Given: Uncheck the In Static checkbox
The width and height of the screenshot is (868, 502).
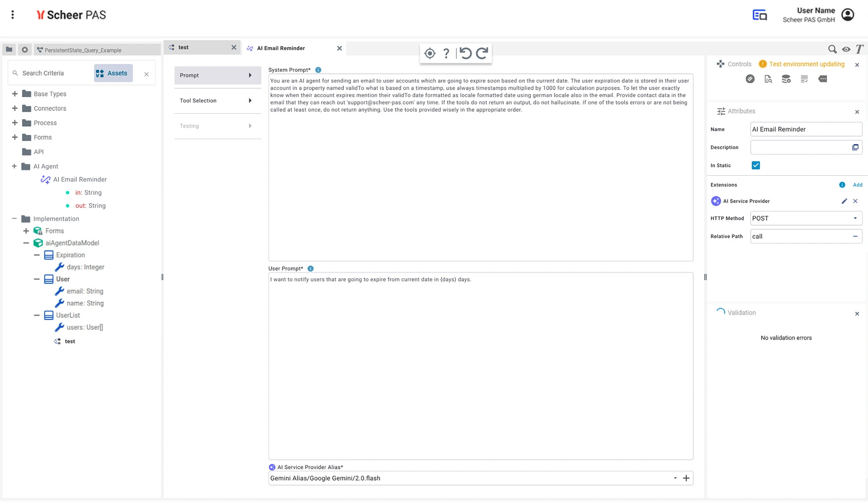Looking at the screenshot, I should click(756, 165).
